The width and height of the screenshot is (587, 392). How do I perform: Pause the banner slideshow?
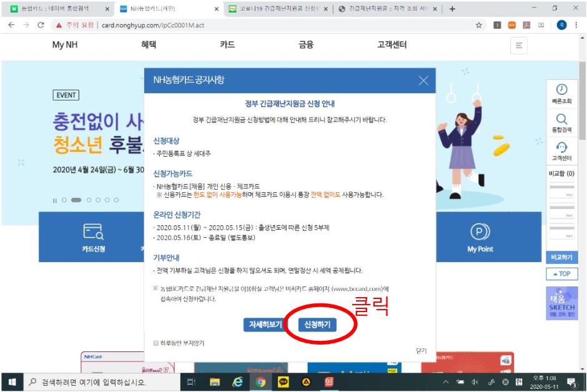[55, 200]
